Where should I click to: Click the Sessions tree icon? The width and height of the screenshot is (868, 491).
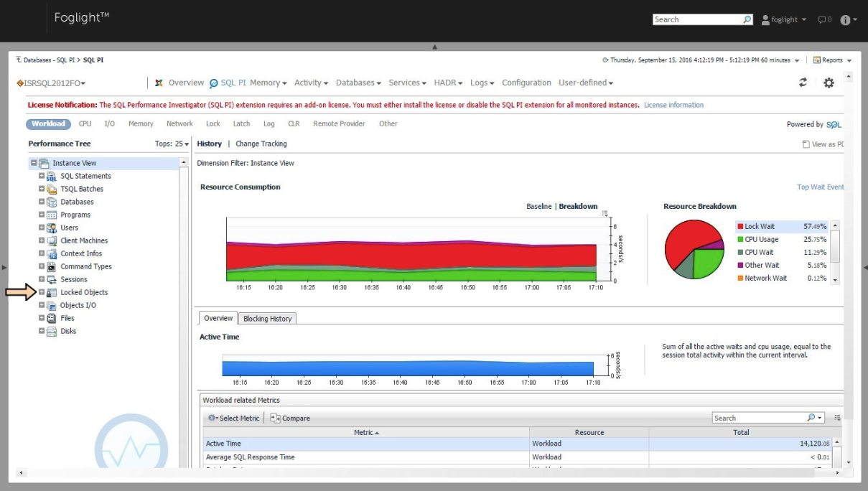pos(52,279)
